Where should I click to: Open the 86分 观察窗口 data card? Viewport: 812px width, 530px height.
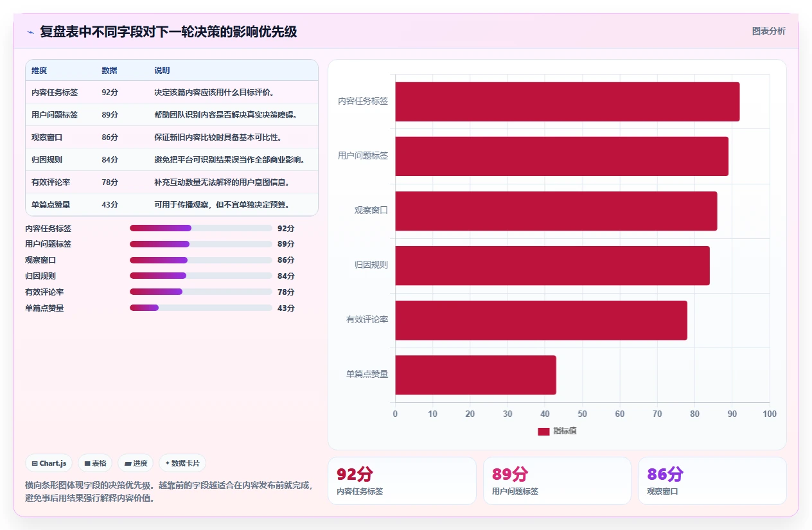[x=712, y=481]
